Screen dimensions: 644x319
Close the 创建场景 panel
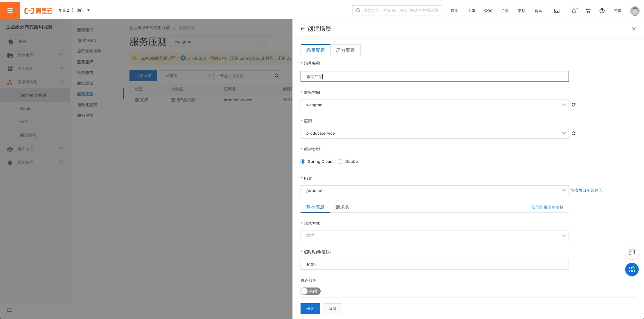[634, 29]
